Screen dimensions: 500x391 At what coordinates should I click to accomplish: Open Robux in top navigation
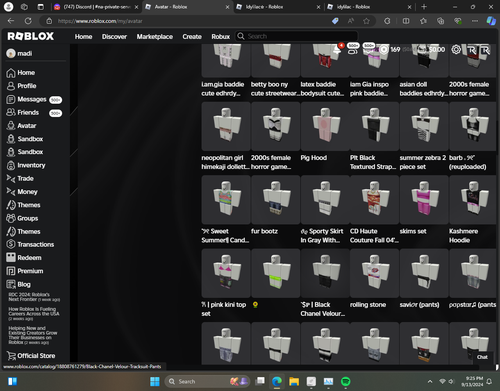click(221, 36)
